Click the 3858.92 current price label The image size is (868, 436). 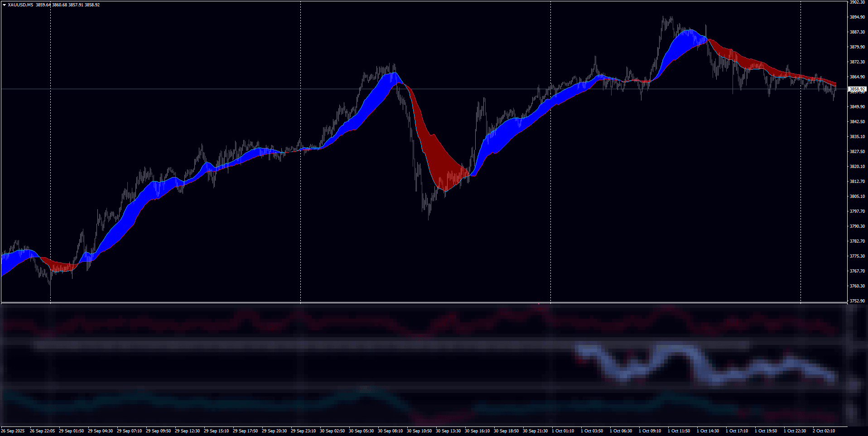point(857,89)
